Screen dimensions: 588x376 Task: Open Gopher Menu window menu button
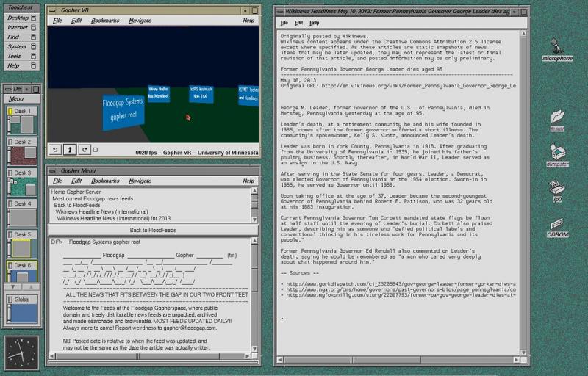[x=52, y=171]
